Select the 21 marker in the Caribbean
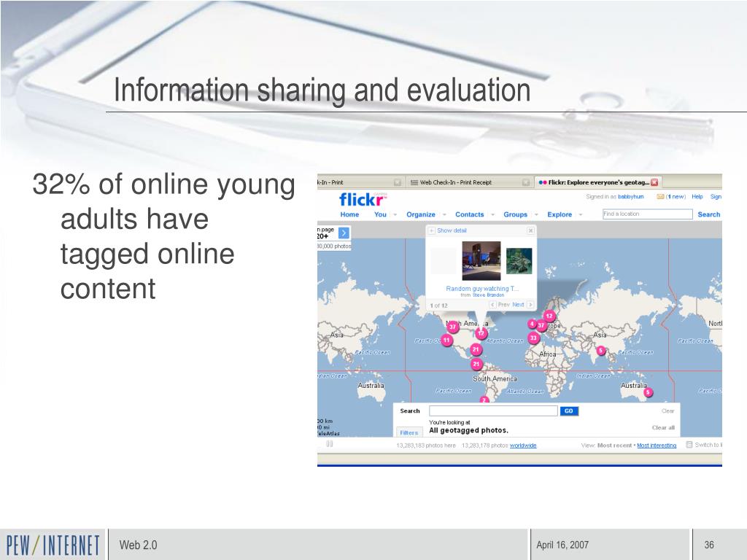The width and height of the screenshot is (747, 560). coord(476,349)
